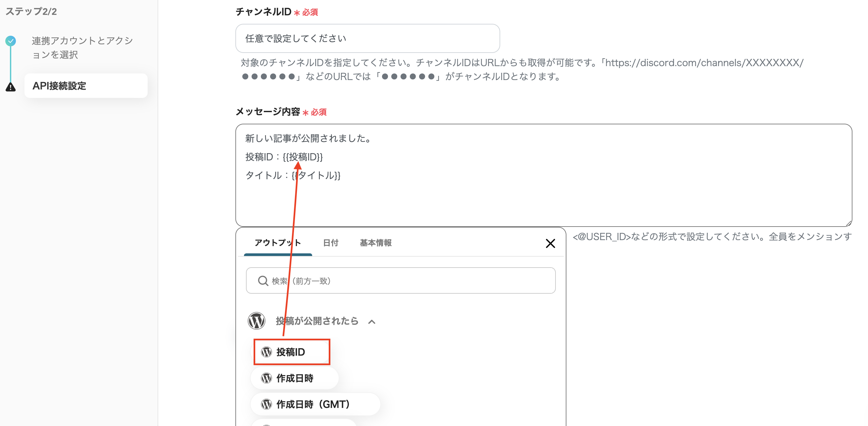Collapse the 投稿が公開されたら section chevron

tap(372, 321)
